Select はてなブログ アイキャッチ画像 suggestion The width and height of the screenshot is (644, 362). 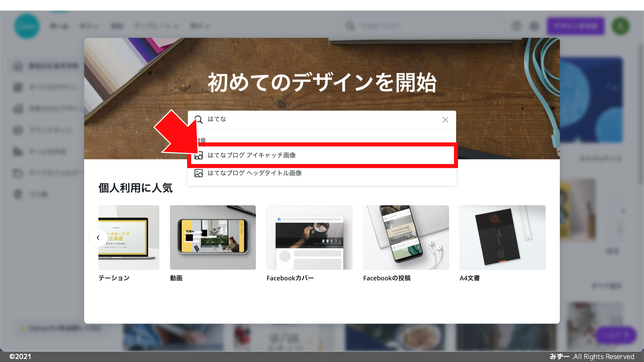tap(322, 155)
